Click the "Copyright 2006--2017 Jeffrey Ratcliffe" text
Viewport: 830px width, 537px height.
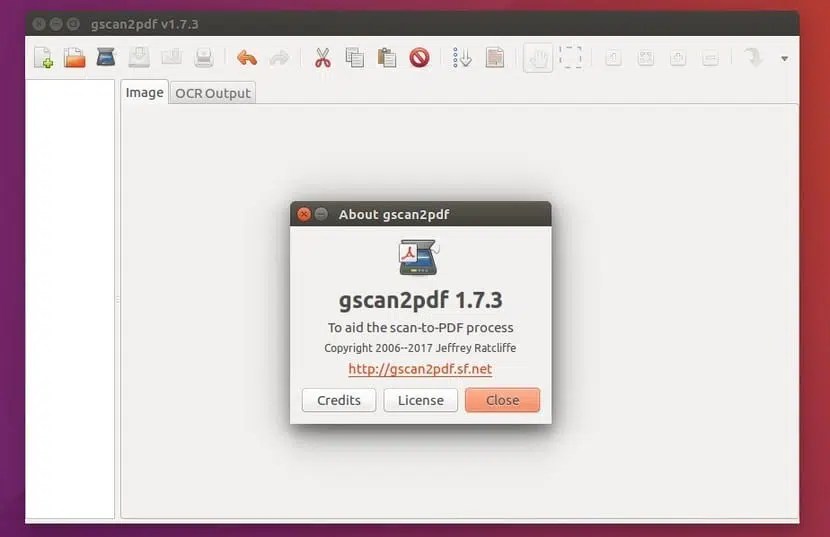click(420, 348)
